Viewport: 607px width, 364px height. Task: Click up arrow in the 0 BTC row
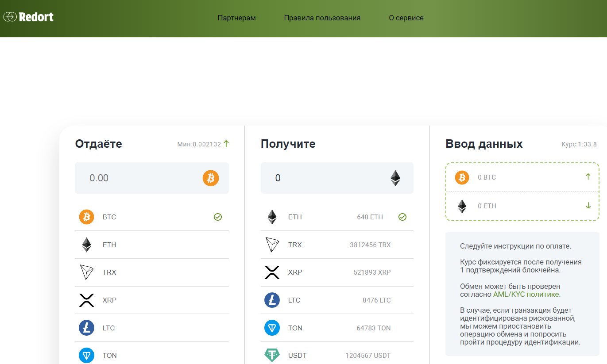(x=588, y=176)
